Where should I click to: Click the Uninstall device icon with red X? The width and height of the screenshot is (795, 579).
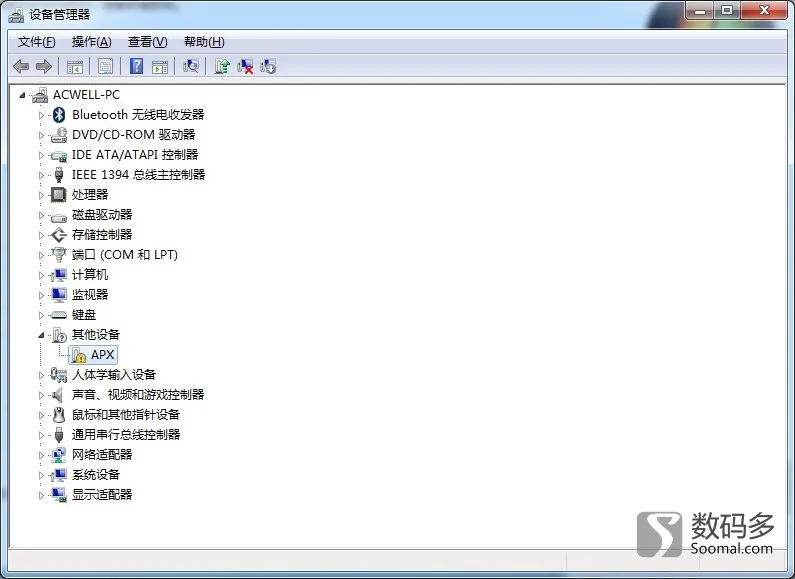[245, 66]
